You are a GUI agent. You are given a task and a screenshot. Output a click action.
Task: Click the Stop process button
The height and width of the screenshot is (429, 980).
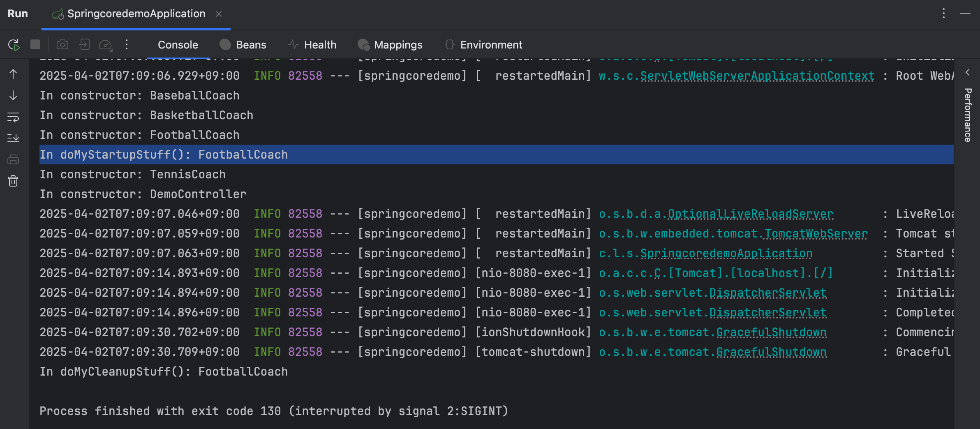(x=35, y=44)
